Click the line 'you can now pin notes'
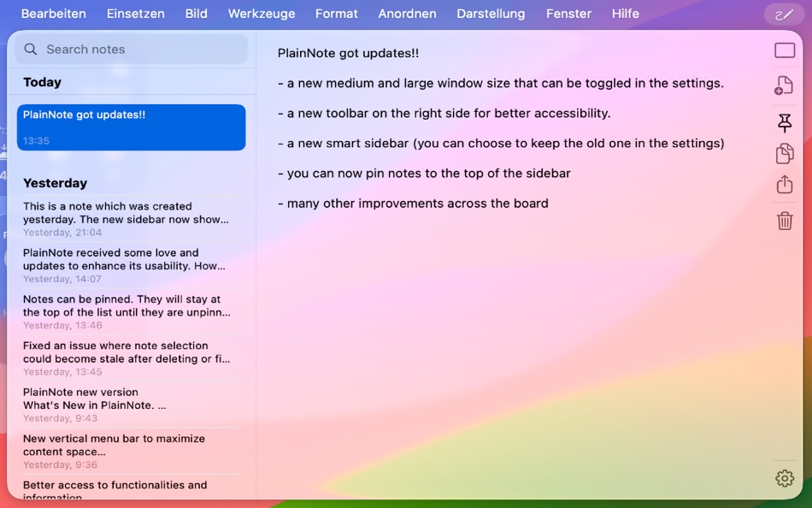Screen dimensions: 812x508 tap(424, 173)
